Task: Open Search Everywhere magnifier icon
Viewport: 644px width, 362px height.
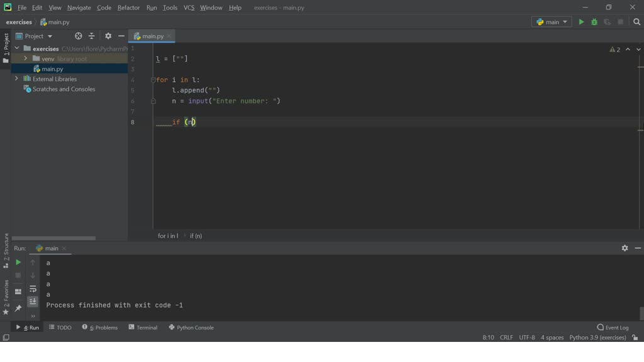Action: 636,22
